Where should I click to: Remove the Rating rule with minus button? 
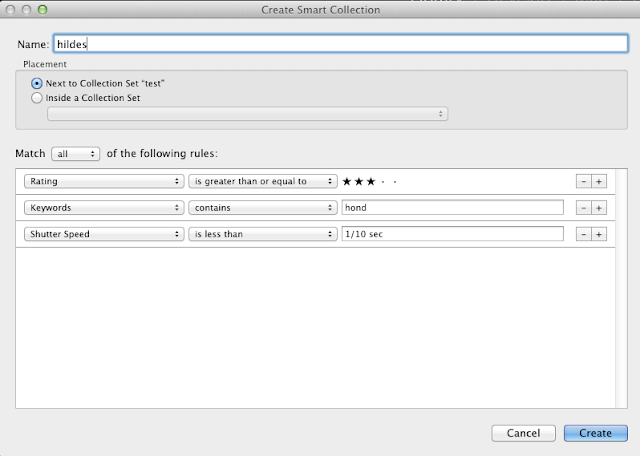[583, 182]
